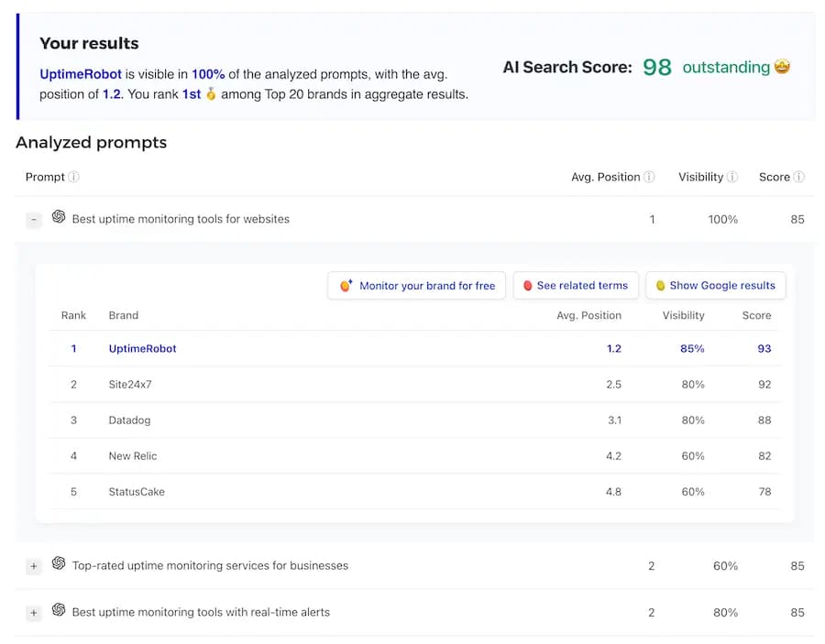825x644 pixels.
Task: Click the inner table Score header
Action: coord(756,315)
